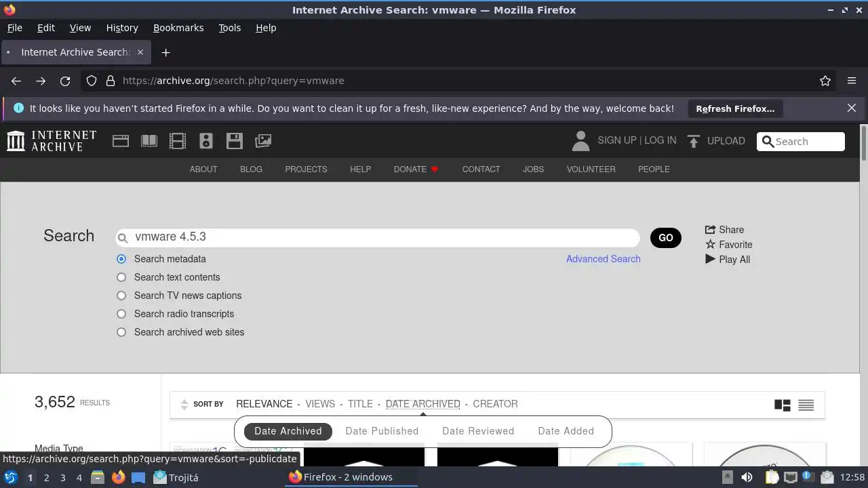Screen dimensions: 868x488
Task: Open the DATE ARCHIVED sort dropdown
Action: click(422, 404)
